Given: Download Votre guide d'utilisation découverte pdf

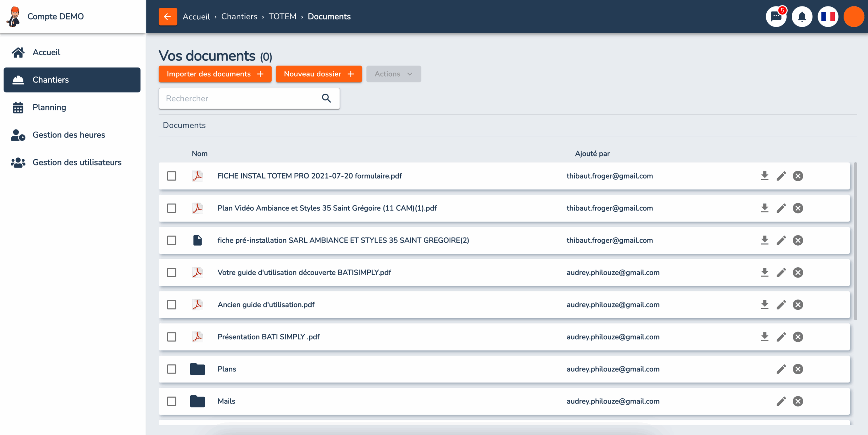Looking at the screenshot, I should click(765, 272).
